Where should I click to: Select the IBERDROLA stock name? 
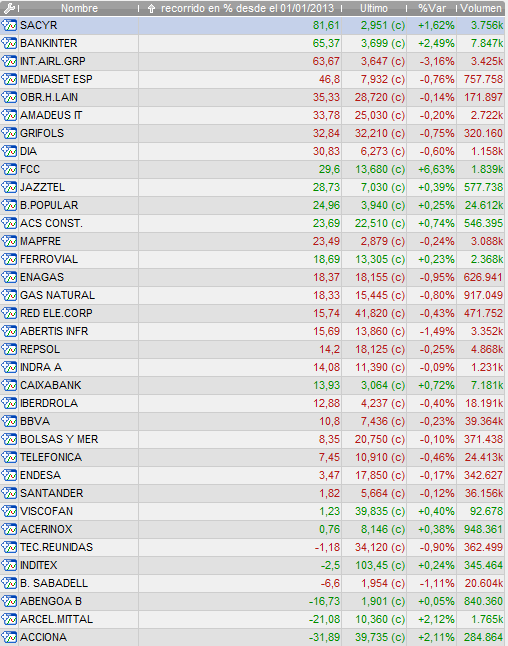(49, 403)
